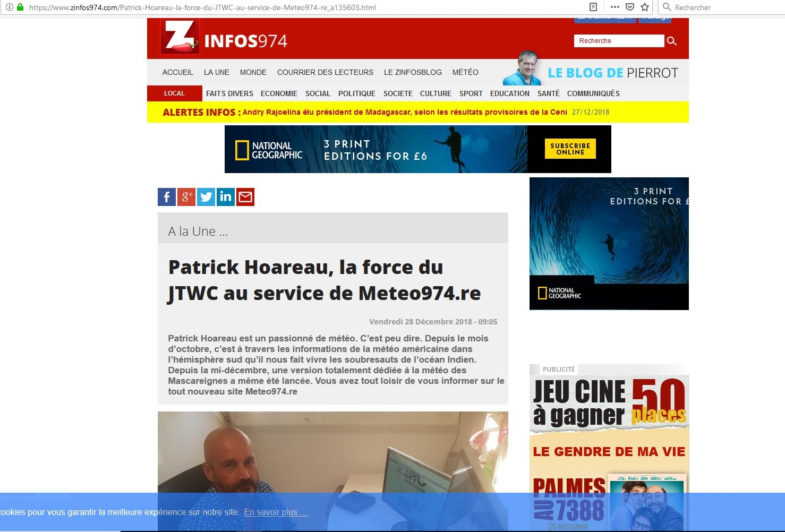Viewport: 785px width, 532px height.
Task: Open LA UNE section
Action: [217, 72]
